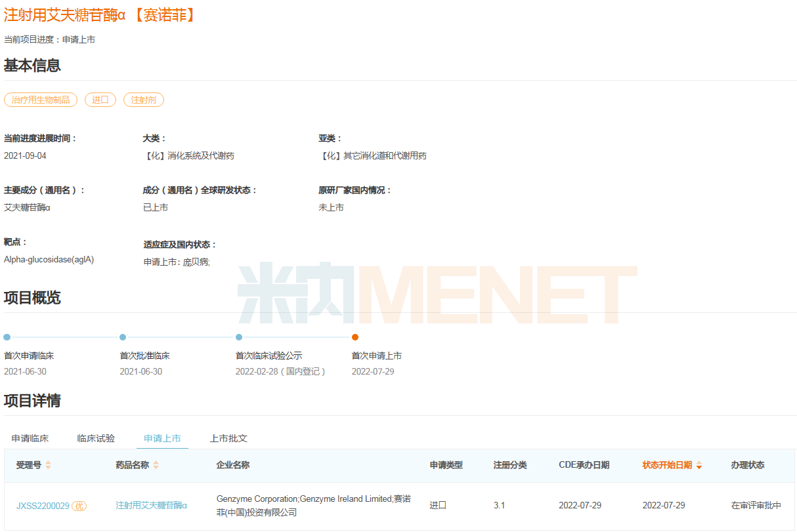797x532 pixels.
Task: Open the 上市批文 tab
Action: coord(228,438)
